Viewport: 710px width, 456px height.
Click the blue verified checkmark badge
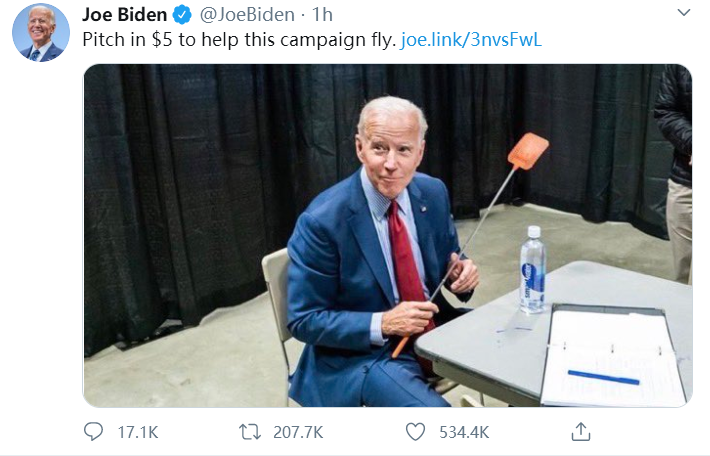pyautogui.click(x=182, y=15)
